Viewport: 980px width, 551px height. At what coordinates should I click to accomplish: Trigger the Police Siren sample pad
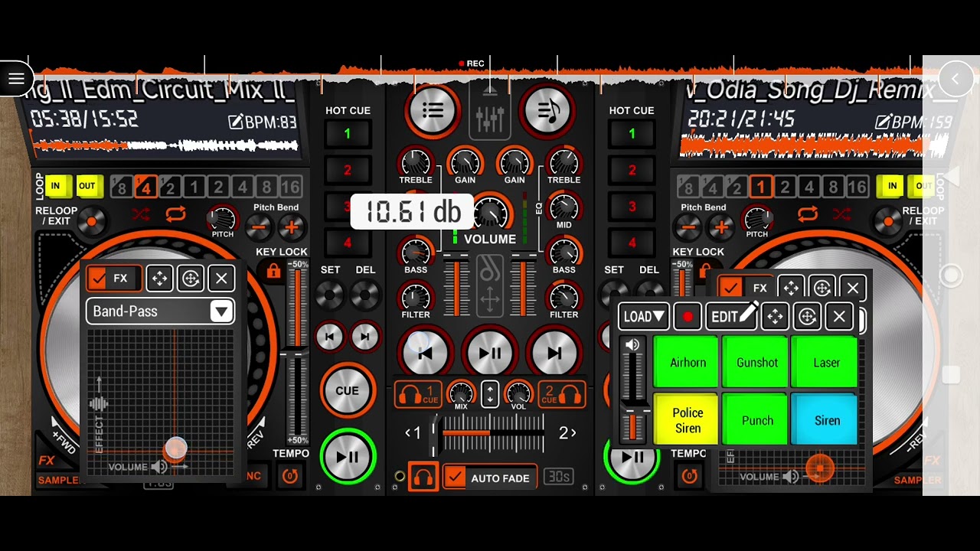688,420
